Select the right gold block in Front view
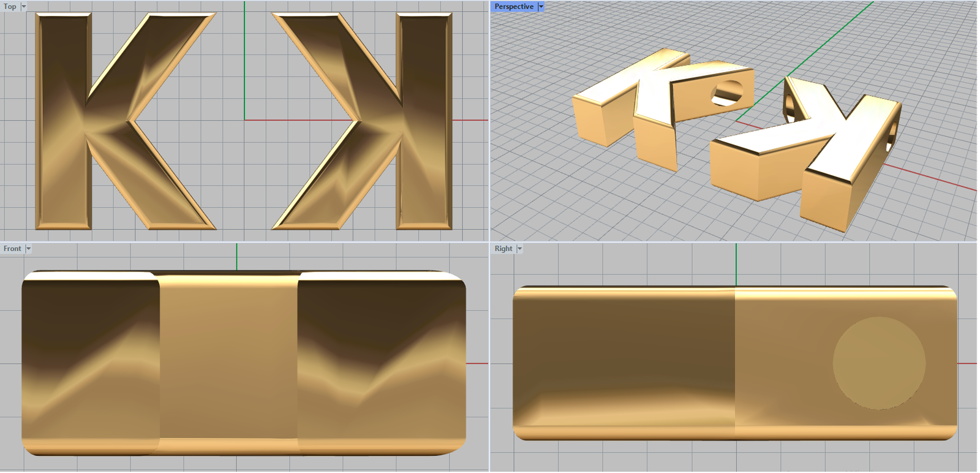Image resolution: width=980 pixels, height=473 pixels. 381,361
